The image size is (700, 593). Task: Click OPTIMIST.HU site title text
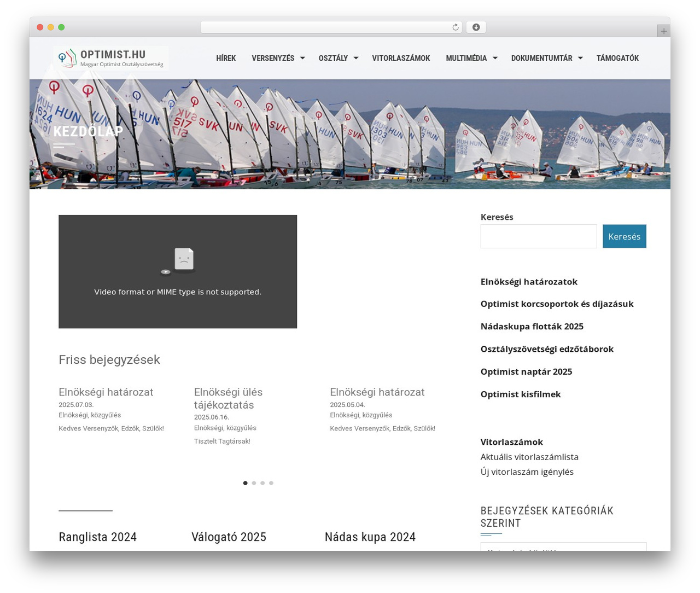[113, 54]
